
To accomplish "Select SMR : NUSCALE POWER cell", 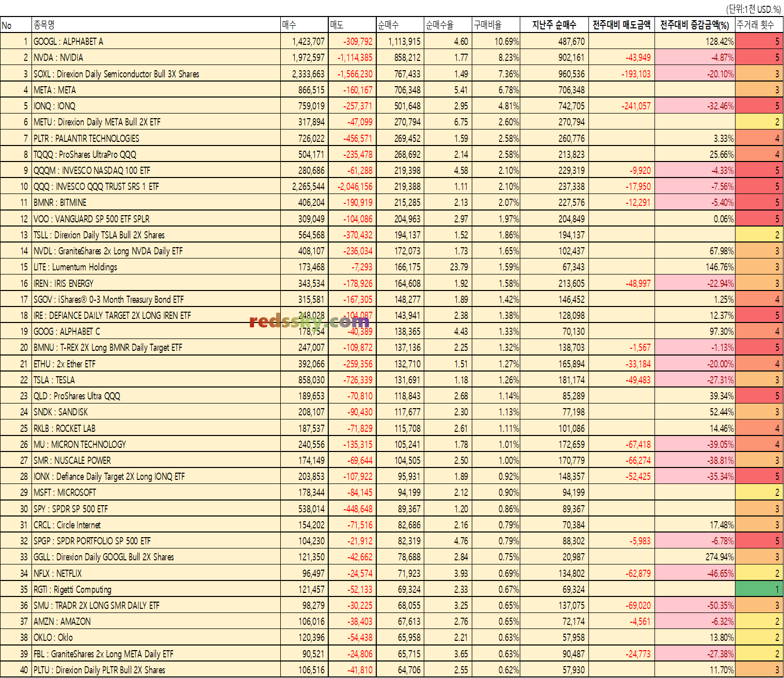I will [156, 460].
